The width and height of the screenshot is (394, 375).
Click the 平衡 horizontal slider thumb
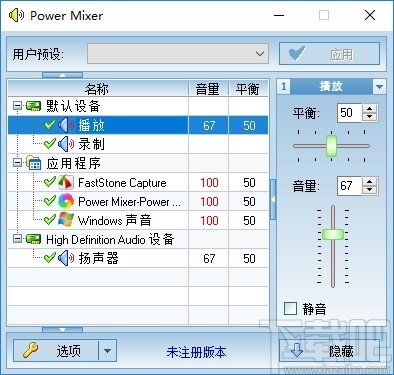tap(331, 146)
